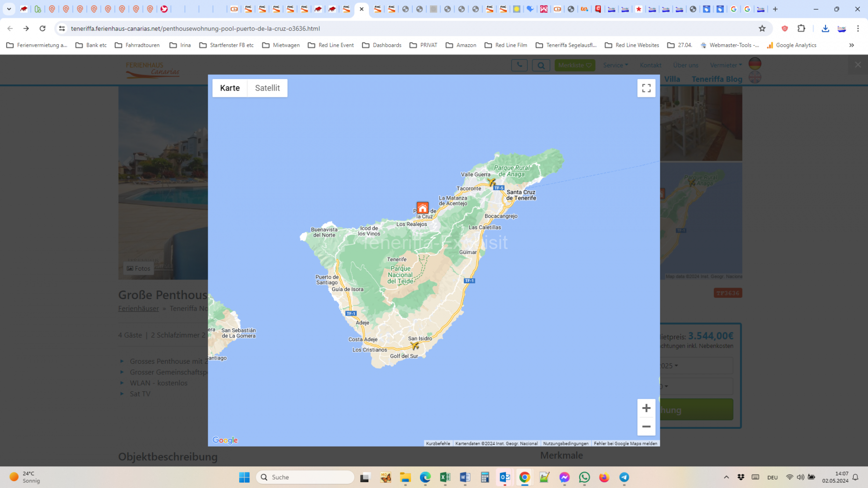
Task: Expand the tab search dropdown
Action: pyautogui.click(x=9, y=9)
